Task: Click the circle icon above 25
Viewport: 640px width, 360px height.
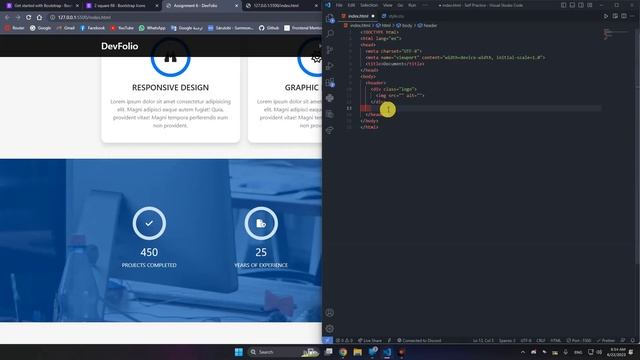Action: click(261, 223)
